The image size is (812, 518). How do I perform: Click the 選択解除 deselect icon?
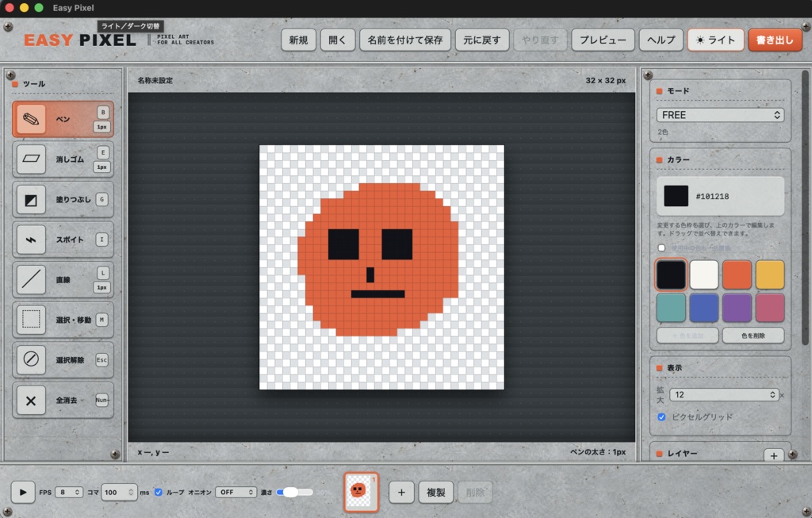(x=31, y=359)
